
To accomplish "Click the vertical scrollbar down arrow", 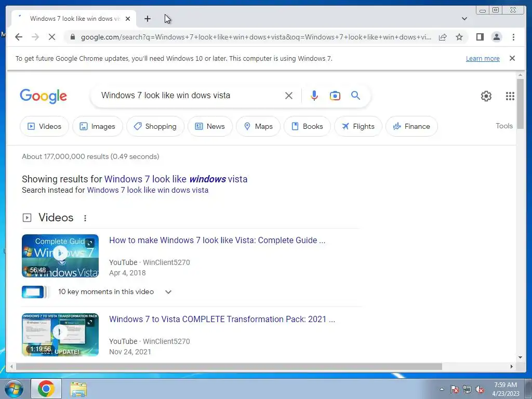I will coord(520,357).
